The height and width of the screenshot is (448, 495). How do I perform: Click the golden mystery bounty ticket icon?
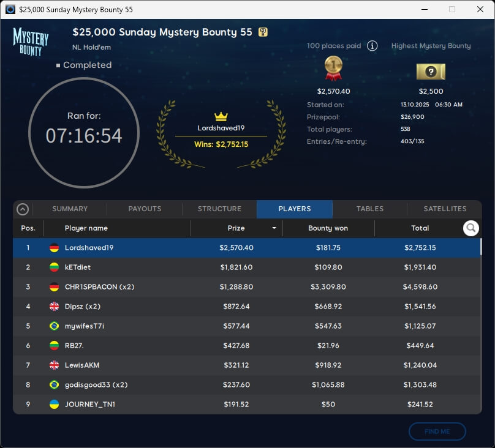point(431,72)
